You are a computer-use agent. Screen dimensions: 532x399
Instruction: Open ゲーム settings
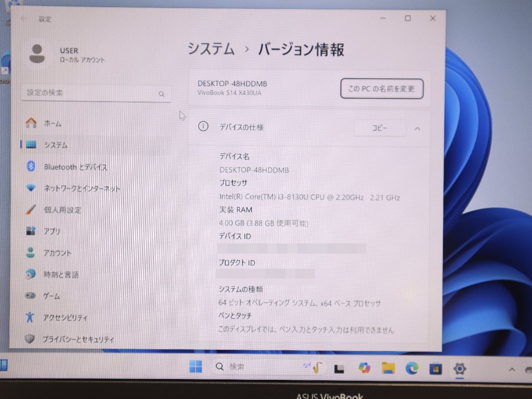(x=51, y=296)
